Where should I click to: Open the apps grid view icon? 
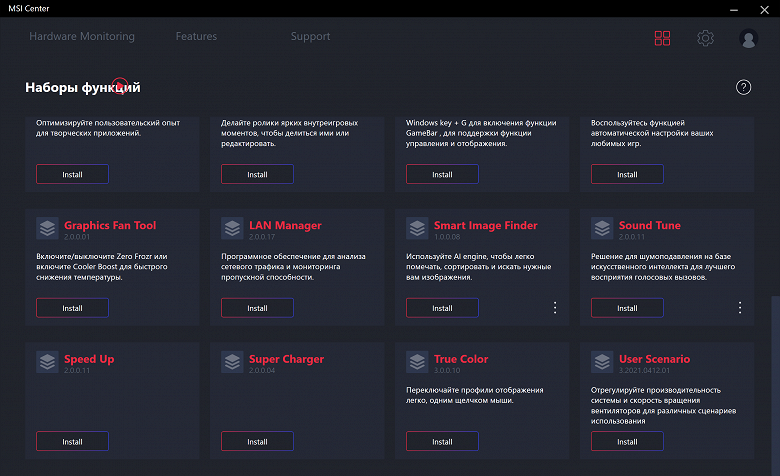tap(662, 38)
